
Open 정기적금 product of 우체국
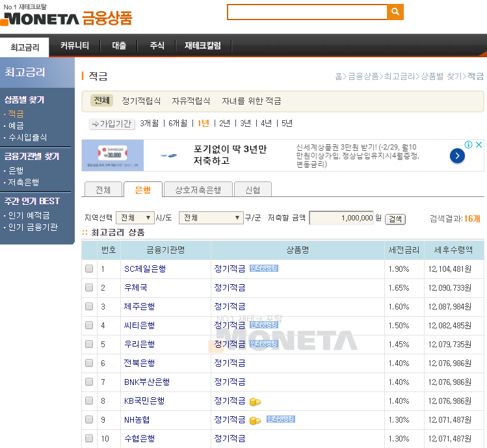(230, 287)
